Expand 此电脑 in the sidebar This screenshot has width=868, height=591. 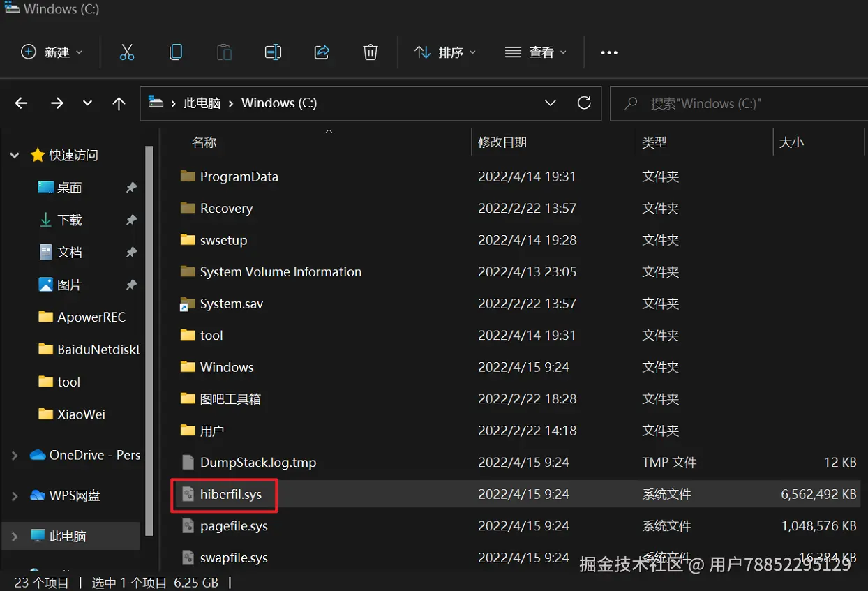coord(14,536)
